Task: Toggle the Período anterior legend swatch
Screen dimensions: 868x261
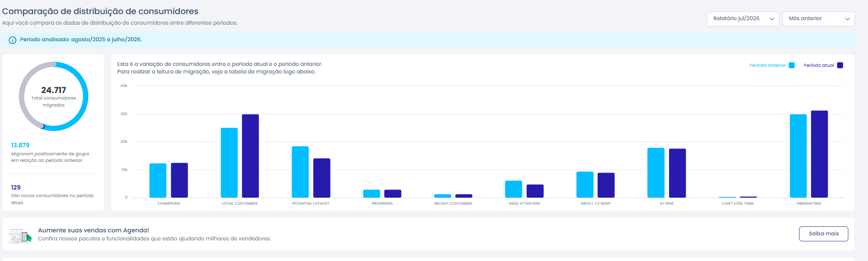Action: tap(791, 65)
